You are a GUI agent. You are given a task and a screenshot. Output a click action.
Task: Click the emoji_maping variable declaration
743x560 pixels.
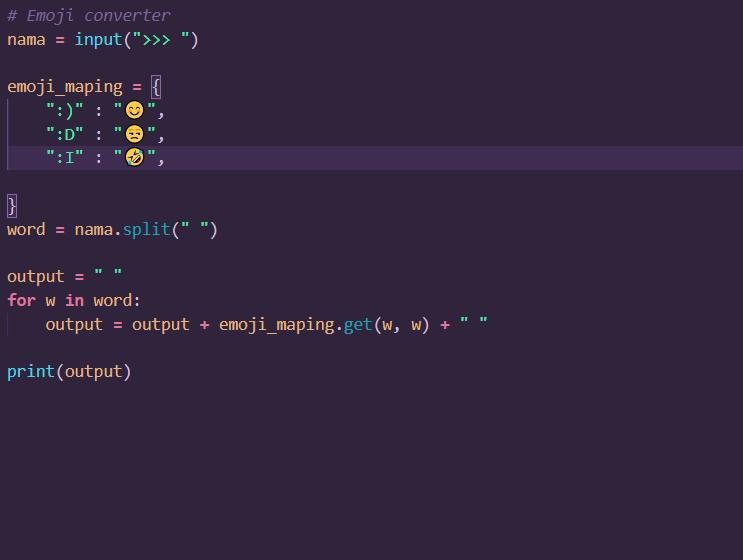[65, 87]
